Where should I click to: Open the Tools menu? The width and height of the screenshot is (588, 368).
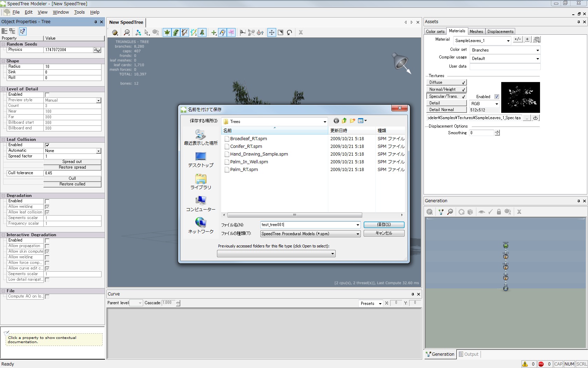pos(79,12)
